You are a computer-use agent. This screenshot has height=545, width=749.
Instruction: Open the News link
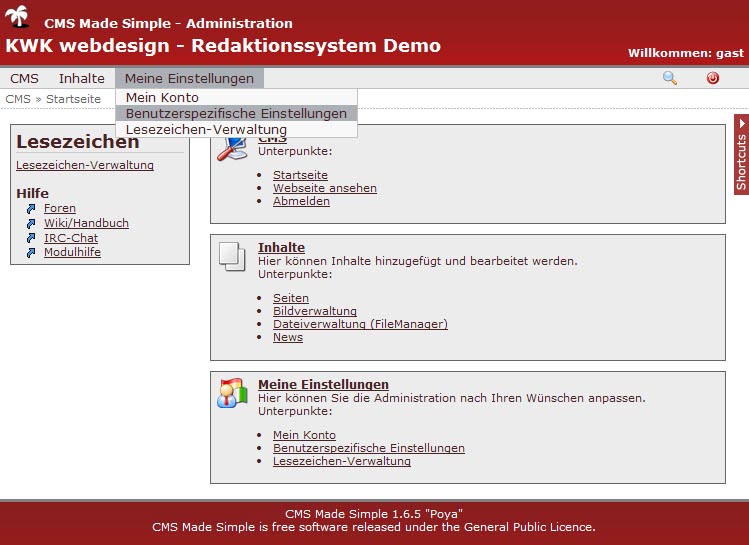tap(288, 337)
